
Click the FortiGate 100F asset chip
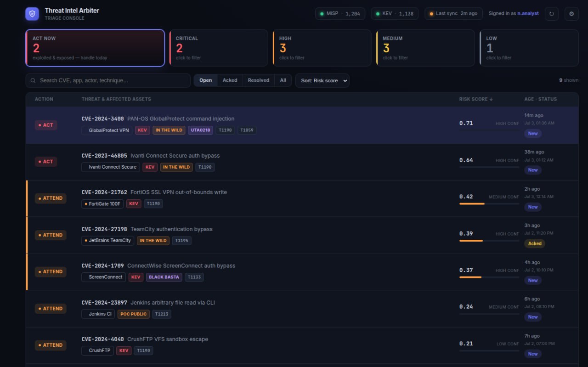102,203
